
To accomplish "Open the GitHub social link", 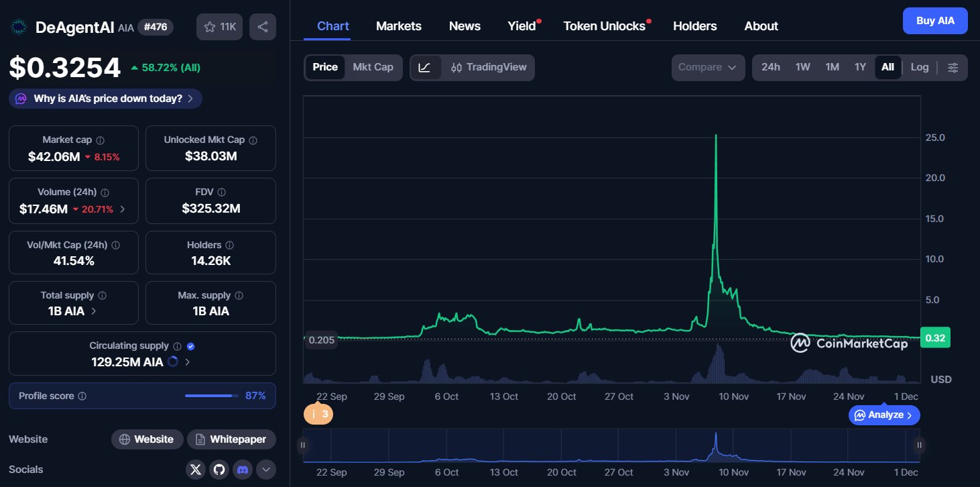I will pyautogui.click(x=219, y=470).
